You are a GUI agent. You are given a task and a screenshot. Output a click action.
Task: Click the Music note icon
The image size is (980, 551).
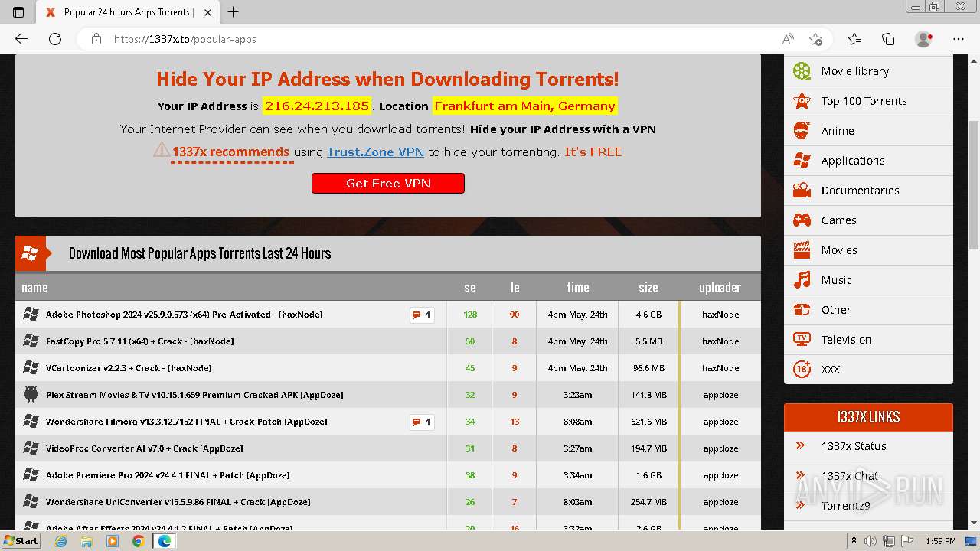click(x=802, y=280)
